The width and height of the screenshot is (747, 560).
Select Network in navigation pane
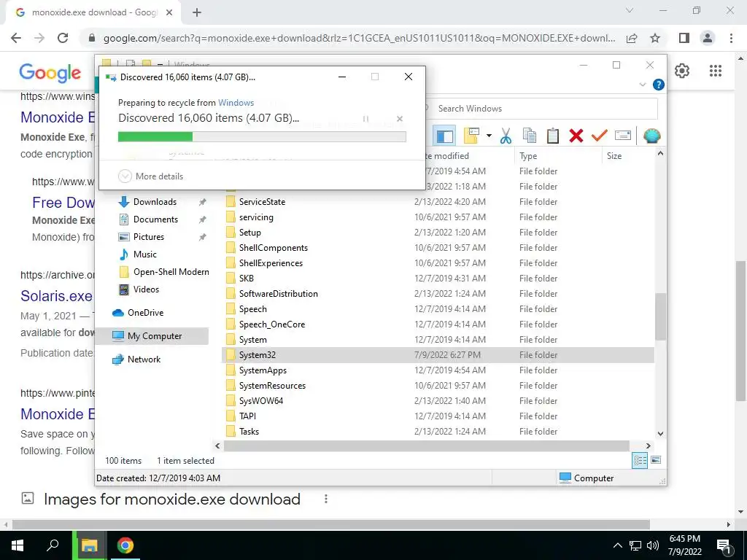tap(144, 359)
